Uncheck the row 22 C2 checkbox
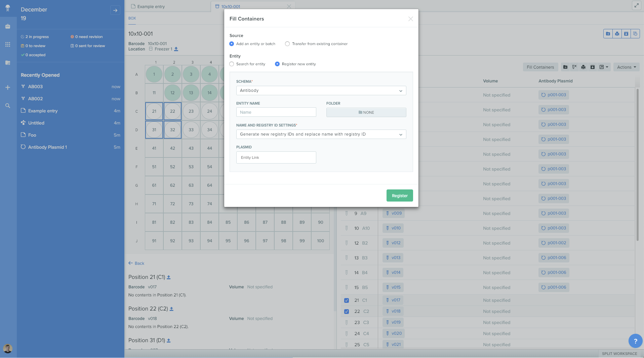This screenshot has width=644, height=358. [x=347, y=312]
